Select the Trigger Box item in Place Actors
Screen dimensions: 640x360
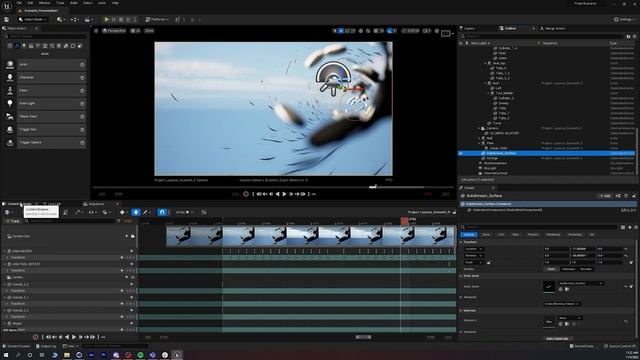pyautogui.click(x=51, y=129)
